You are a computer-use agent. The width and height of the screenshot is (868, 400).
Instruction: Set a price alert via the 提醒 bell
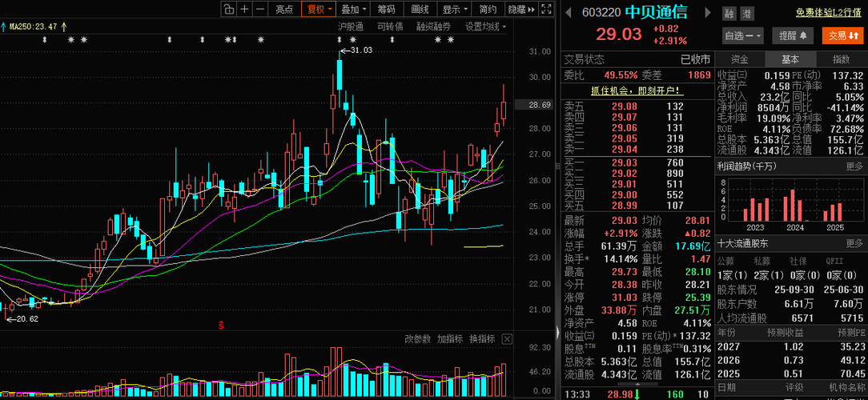[793, 36]
